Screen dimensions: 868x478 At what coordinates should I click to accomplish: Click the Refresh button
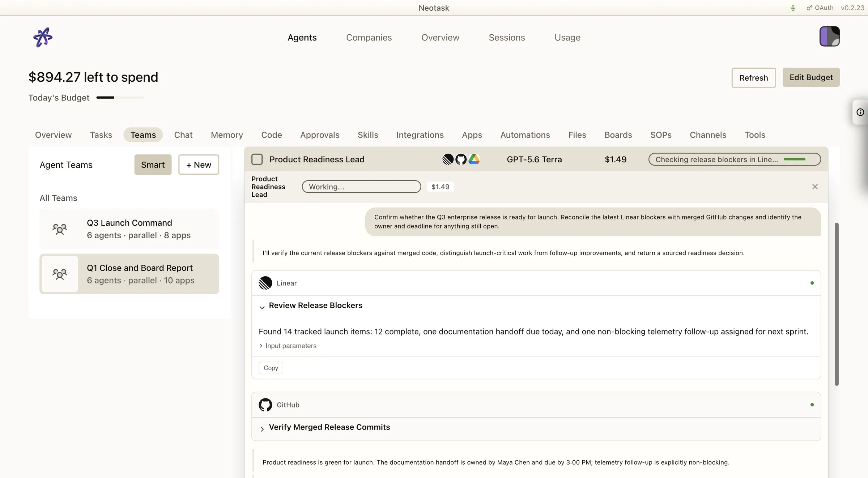754,77
